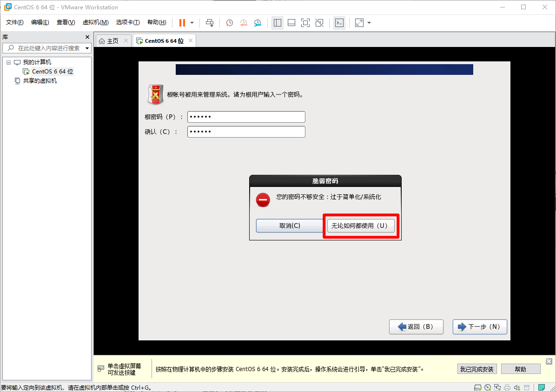Click the teal message log icon
Screen dimensions: 556x392
pyautogui.click(x=542, y=387)
